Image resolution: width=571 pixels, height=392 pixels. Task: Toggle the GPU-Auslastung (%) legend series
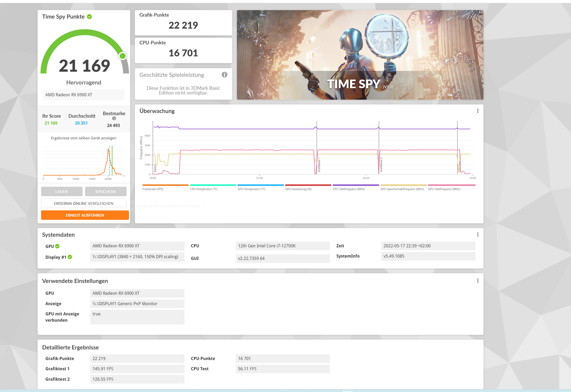[298, 189]
